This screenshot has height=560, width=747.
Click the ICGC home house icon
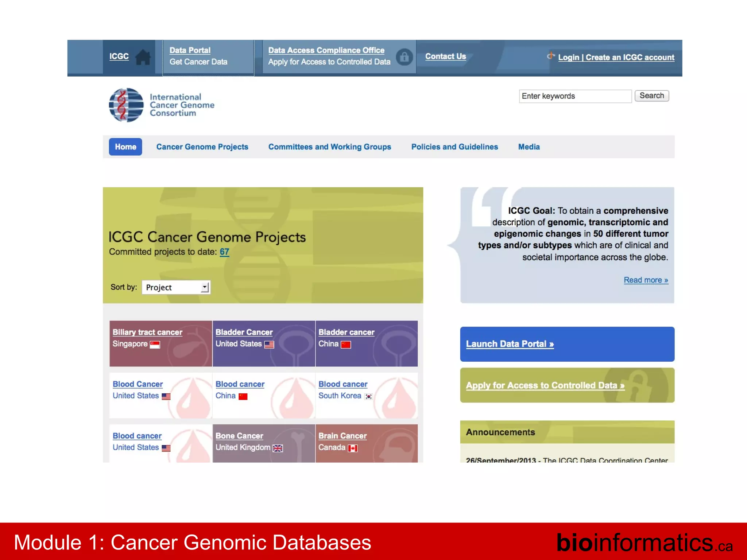[x=143, y=57]
